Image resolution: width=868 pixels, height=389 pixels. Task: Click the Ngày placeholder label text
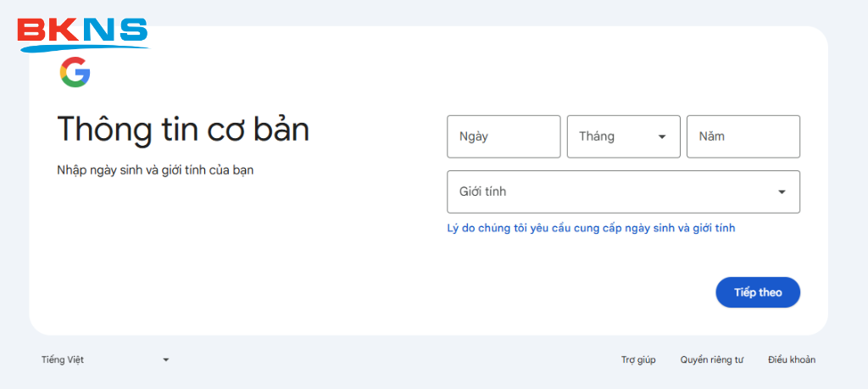point(474,136)
